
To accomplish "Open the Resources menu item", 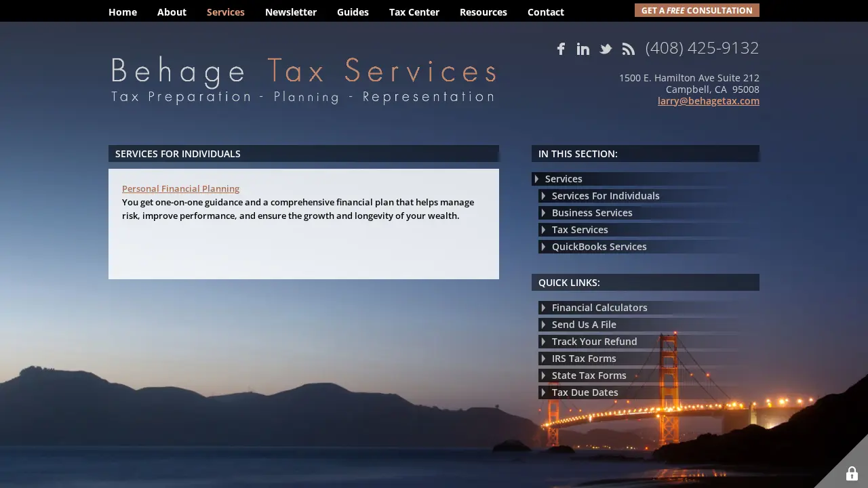I will click(484, 12).
